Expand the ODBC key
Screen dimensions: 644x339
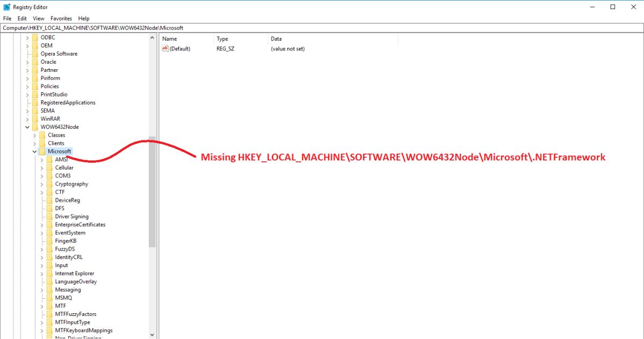pyautogui.click(x=27, y=38)
